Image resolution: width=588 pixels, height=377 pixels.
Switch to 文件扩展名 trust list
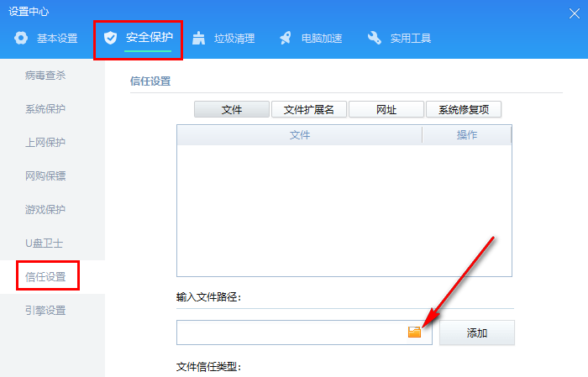pyautogui.click(x=309, y=109)
